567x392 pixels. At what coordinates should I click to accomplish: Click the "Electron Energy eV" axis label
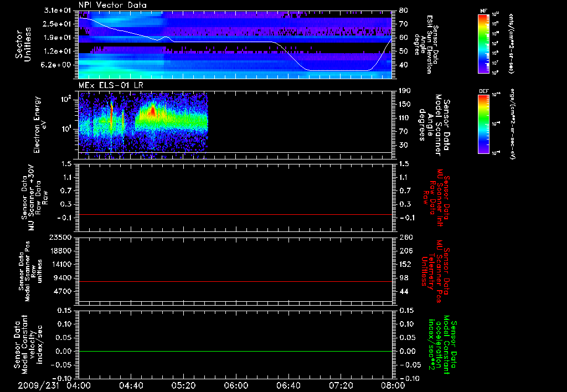point(40,125)
